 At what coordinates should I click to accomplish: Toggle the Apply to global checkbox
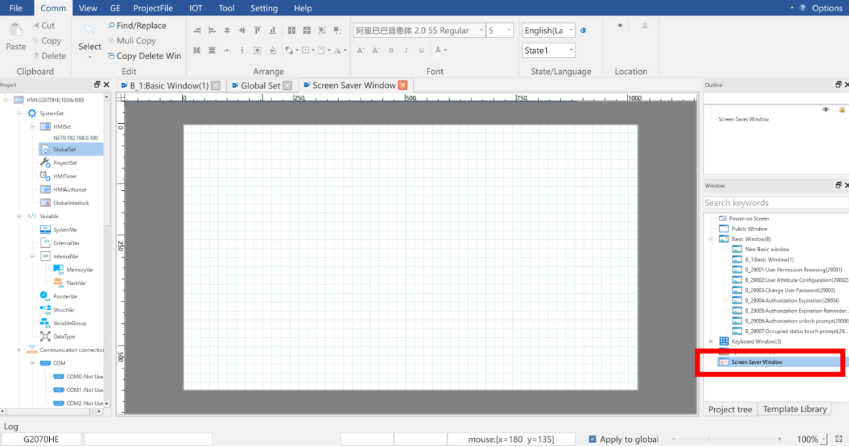(x=592, y=439)
